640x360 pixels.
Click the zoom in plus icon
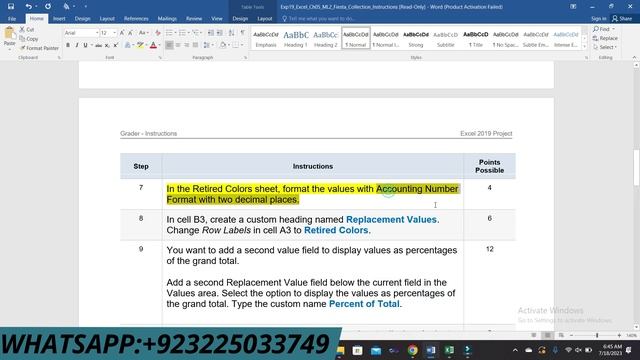[x=619, y=335]
